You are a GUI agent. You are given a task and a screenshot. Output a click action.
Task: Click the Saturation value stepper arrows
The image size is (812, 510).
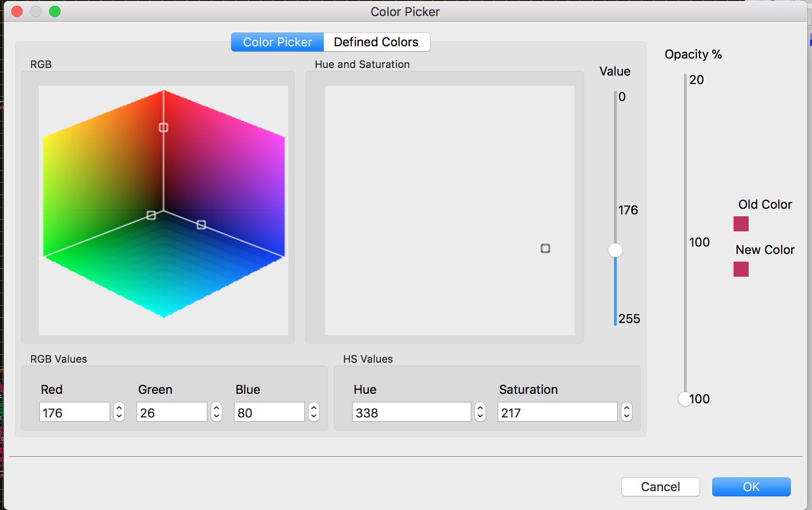point(627,412)
